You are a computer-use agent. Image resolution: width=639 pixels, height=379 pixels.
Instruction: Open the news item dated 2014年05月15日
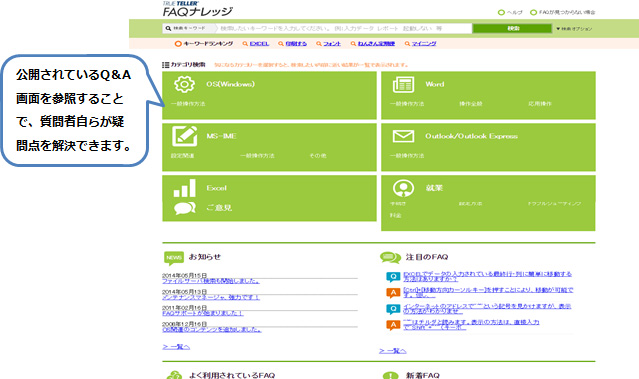(211, 281)
